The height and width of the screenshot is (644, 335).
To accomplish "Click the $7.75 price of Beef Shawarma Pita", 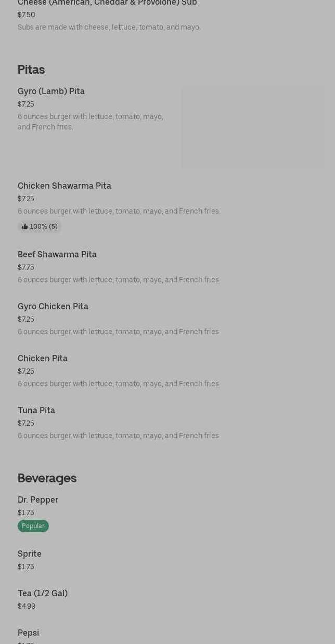I will pyautogui.click(x=26, y=267).
